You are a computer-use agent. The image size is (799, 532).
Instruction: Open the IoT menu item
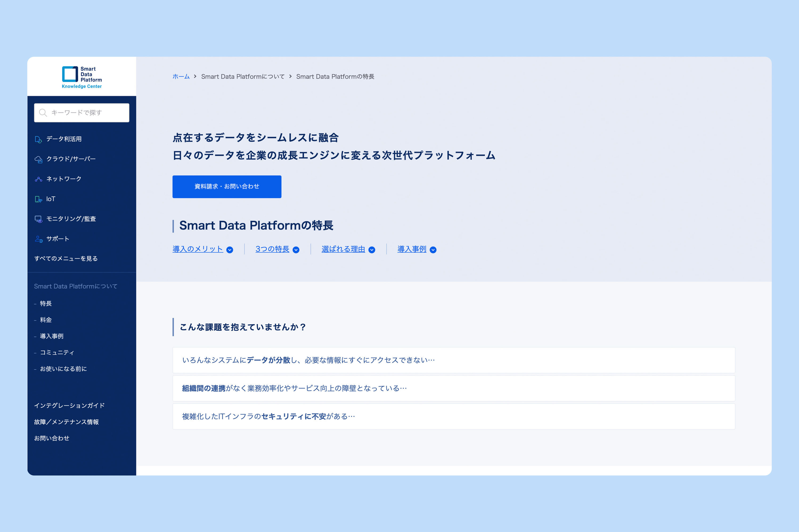[x=51, y=199]
